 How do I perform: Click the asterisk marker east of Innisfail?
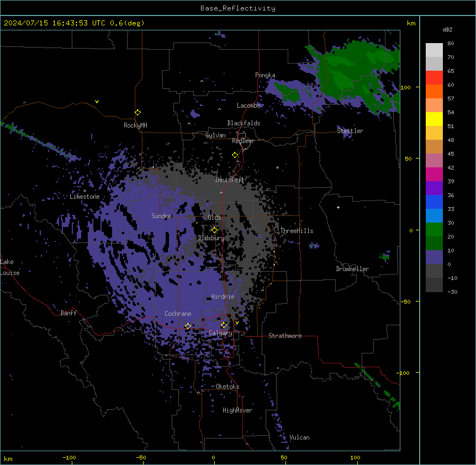pyautogui.click(x=277, y=167)
